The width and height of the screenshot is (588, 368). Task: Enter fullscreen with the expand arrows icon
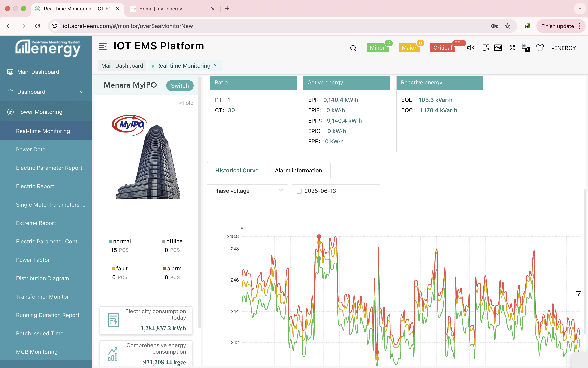512,48
